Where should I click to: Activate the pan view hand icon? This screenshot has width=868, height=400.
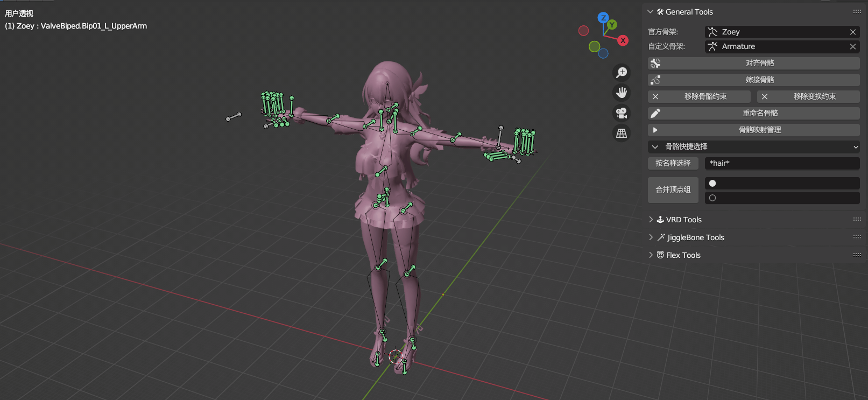[622, 93]
